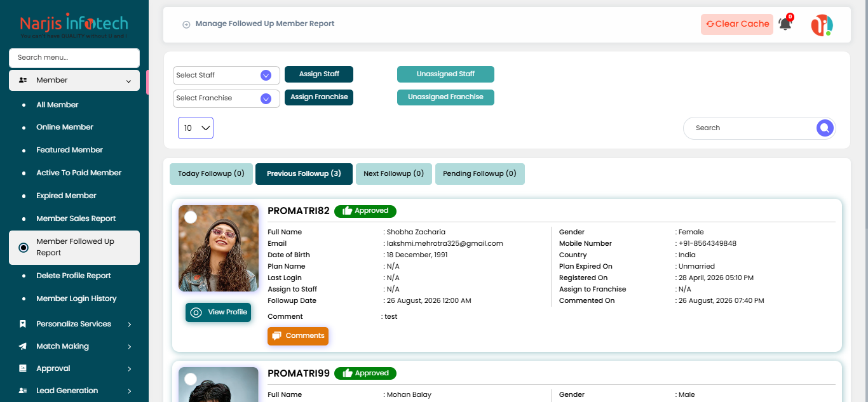Open Active To Paid Member page
The width and height of the screenshot is (868, 402).
pos(79,173)
